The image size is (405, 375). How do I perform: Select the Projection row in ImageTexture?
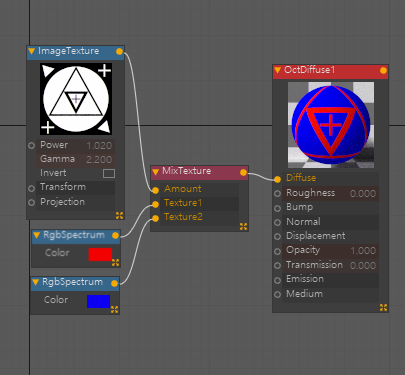[76, 202]
